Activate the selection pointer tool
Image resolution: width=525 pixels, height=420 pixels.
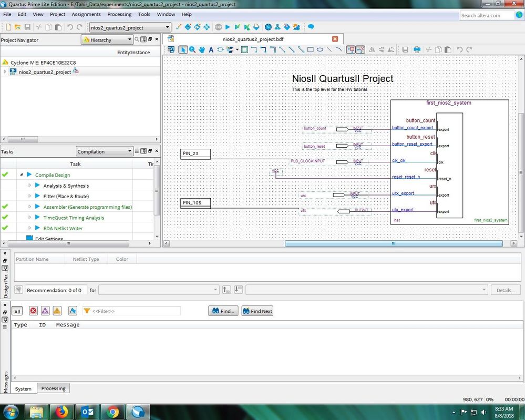(x=183, y=50)
